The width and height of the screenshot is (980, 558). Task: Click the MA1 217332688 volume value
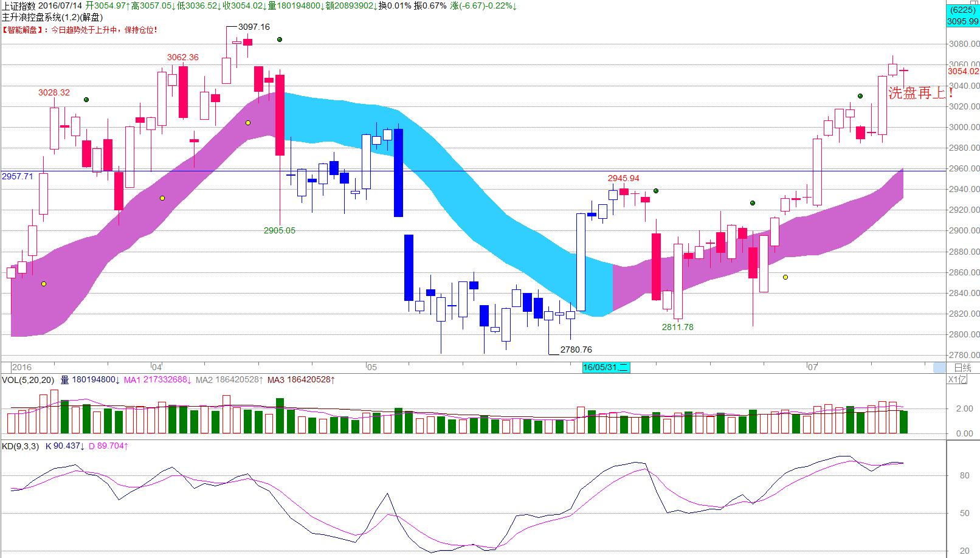click(x=158, y=380)
